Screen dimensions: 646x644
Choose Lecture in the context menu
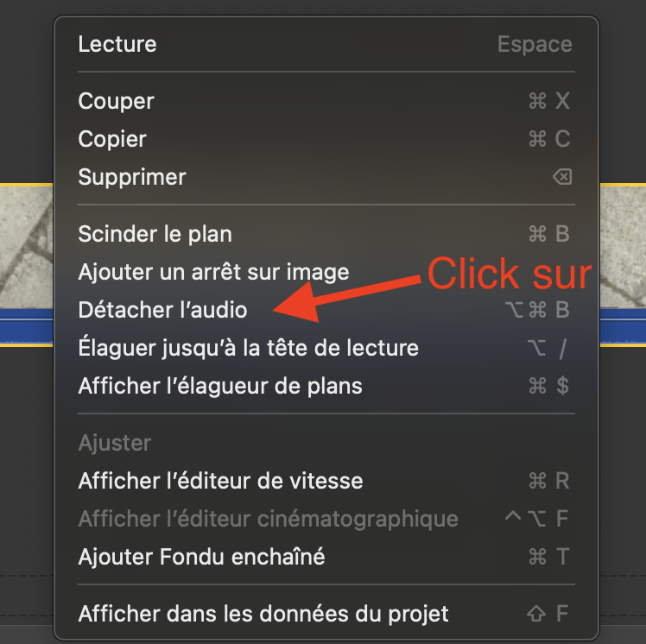(117, 44)
